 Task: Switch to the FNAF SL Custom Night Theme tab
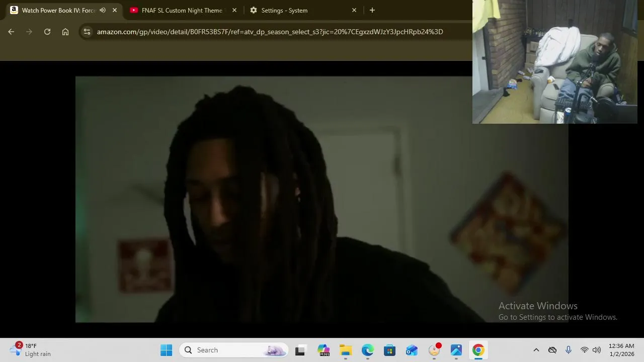182,10
